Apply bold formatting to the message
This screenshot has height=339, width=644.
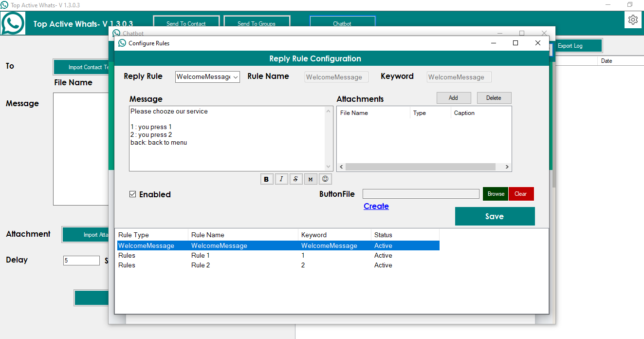point(266,179)
